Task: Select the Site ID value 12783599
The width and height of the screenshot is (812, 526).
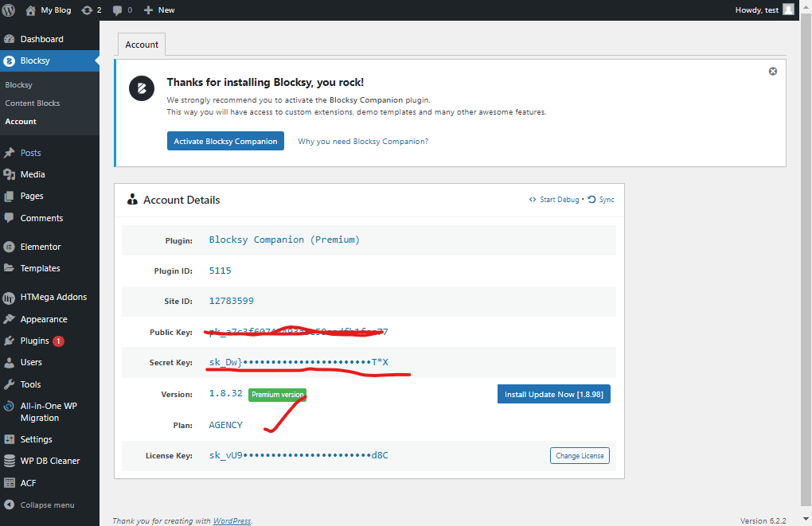Action: click(x=232, y=301)
